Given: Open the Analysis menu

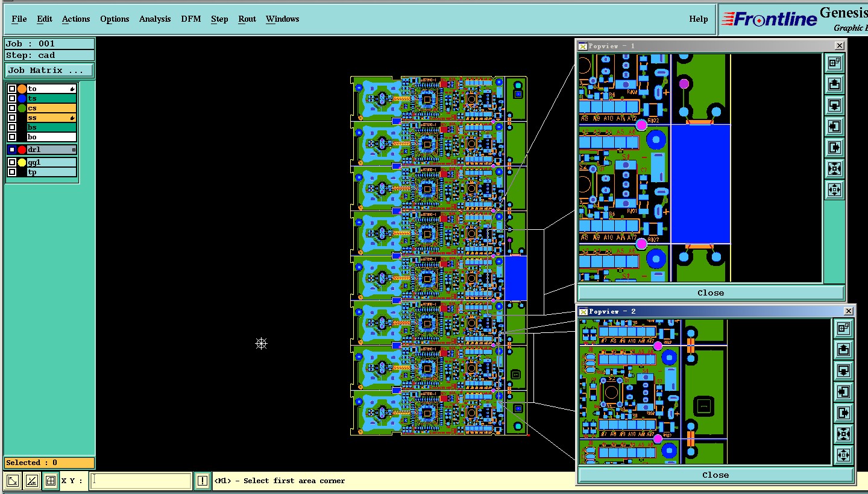Looking at the screenshot, I should pyautogui.click(x=155, y=19).
